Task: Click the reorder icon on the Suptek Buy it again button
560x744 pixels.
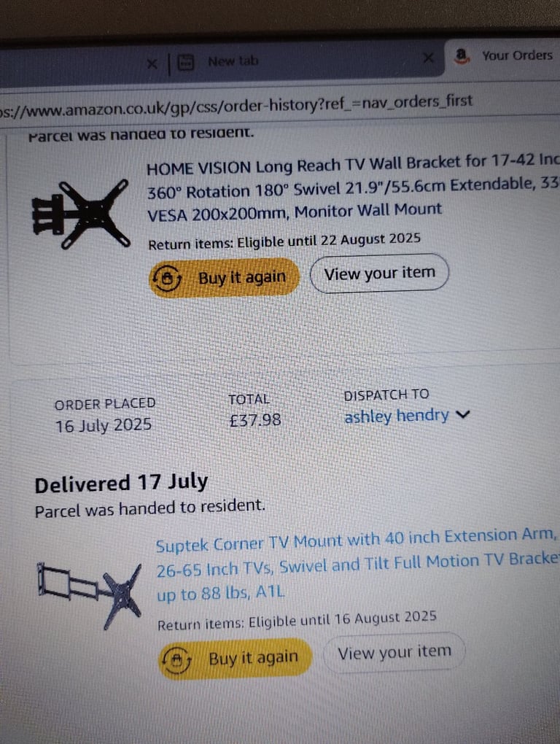Action: pyautogui.click(x=176, y=659)
